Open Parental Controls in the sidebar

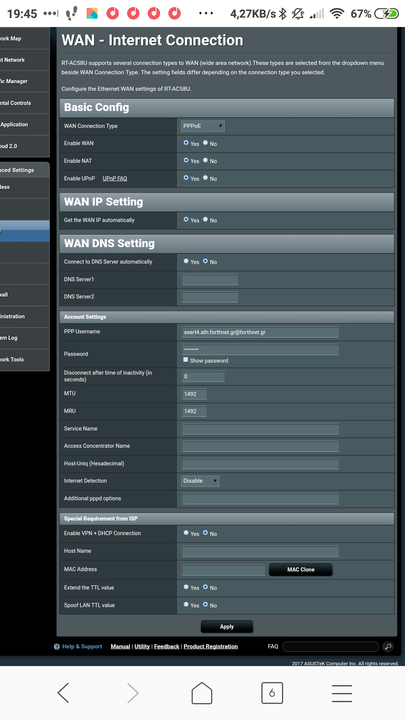(x=24, y=103)
